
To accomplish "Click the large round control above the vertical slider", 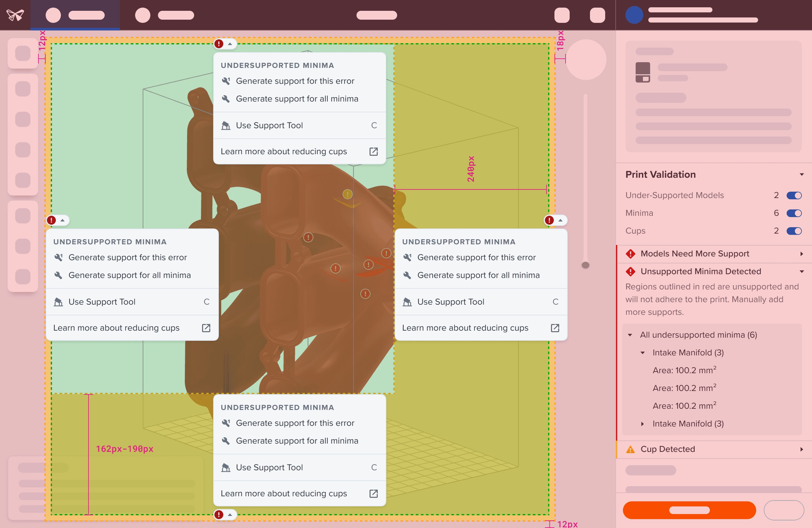I will pyautogui.click(x=586, y=59).
